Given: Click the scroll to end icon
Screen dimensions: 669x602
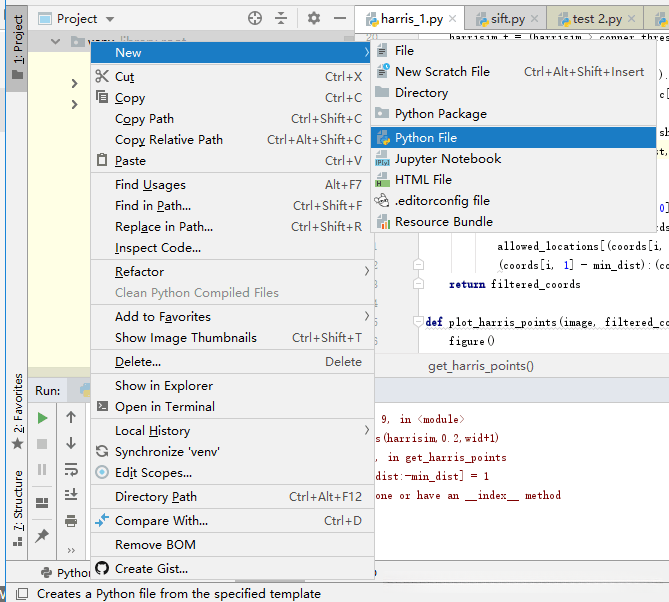Looking at the screenshot, I should (71, 494).
